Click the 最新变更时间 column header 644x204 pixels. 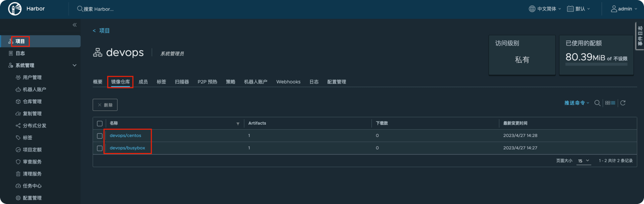tap(515, 123)
